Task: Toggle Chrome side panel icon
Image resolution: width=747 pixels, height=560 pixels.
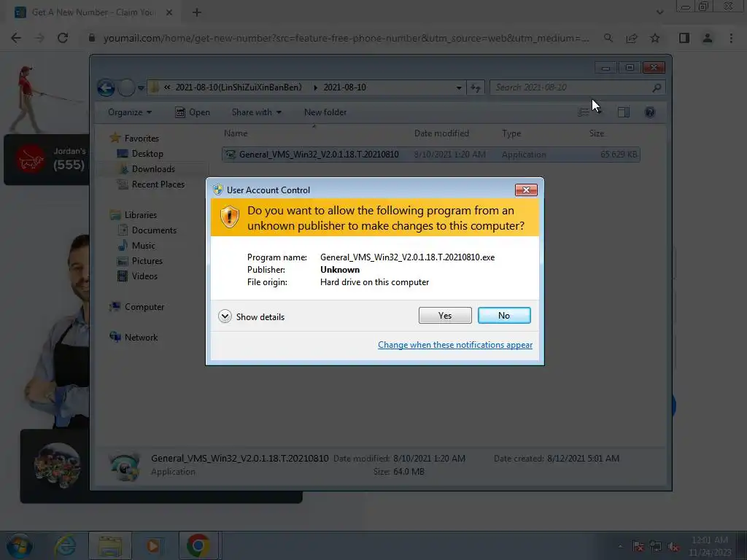Action: [684, 38]
